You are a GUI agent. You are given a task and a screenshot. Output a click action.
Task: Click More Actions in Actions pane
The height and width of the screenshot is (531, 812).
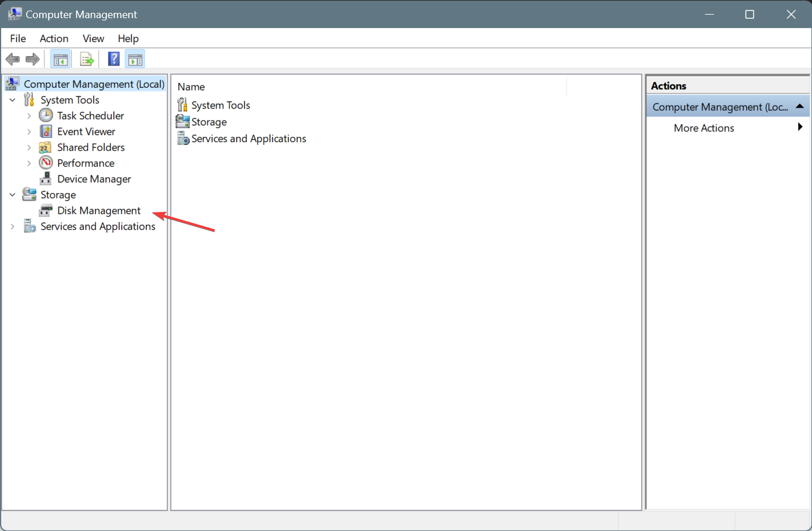[704, 128]
